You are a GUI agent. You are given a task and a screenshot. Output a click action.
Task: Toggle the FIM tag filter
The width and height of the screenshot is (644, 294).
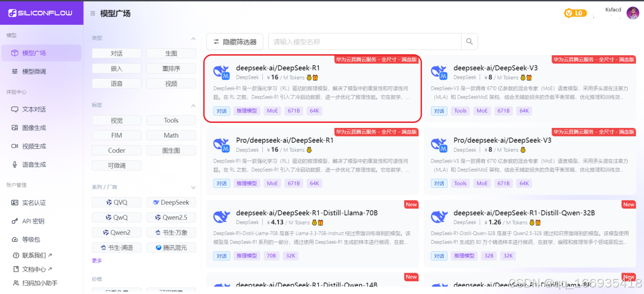coord(116,136)
